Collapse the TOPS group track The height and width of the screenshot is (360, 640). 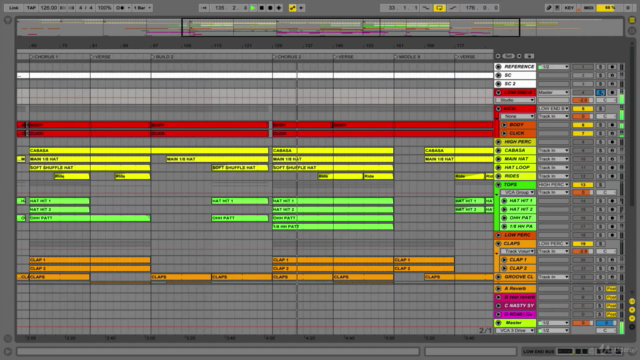coord(498,184)
